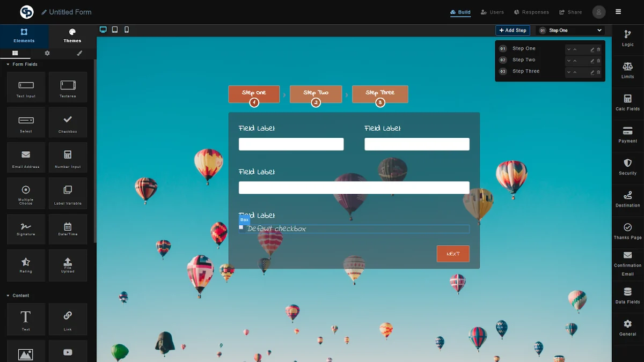The width and height of the screenshot is (644, 362).
Task: Tick the Default checkbox on form
Action: click(241, 227)
